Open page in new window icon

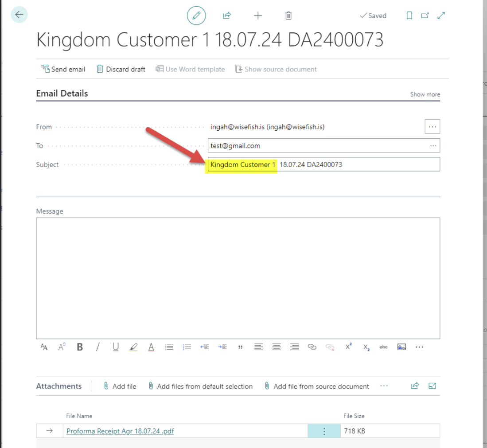pyautogui.click(x=425, y=16)
